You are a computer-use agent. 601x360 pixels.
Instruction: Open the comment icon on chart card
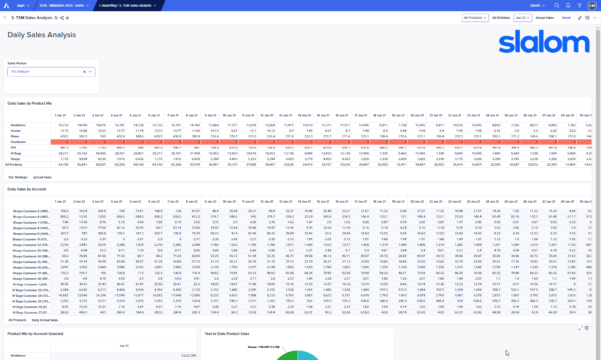point(587,328)
